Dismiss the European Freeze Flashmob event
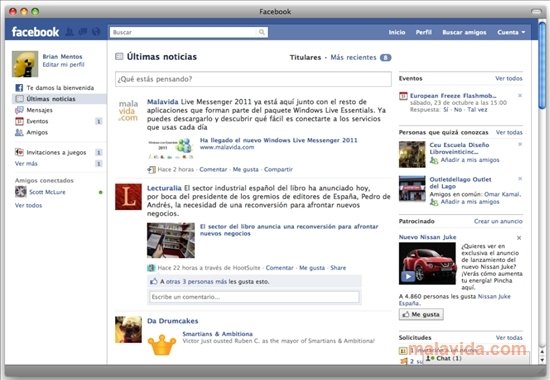 (520, 95)
